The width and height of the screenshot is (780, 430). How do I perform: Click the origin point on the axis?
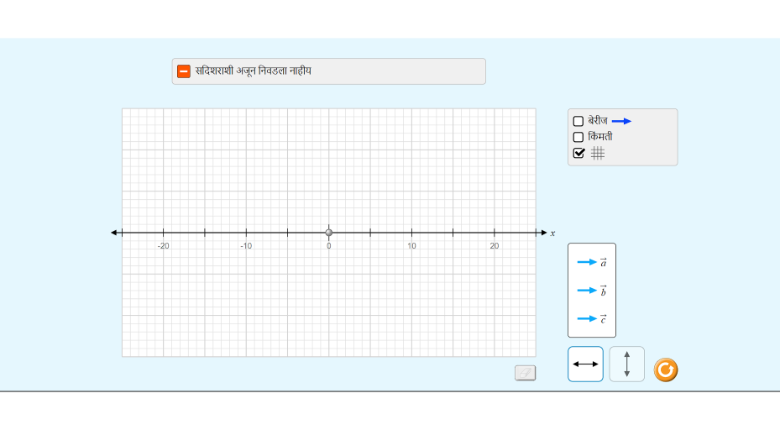click(x=329, y=233)
